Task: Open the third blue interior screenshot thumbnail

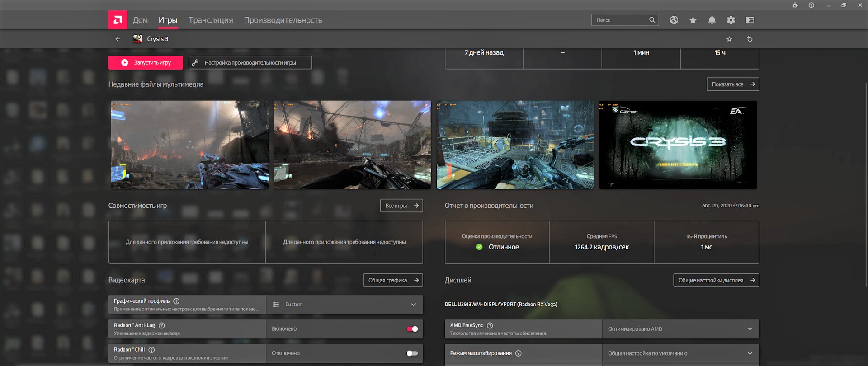Action: 515,145
